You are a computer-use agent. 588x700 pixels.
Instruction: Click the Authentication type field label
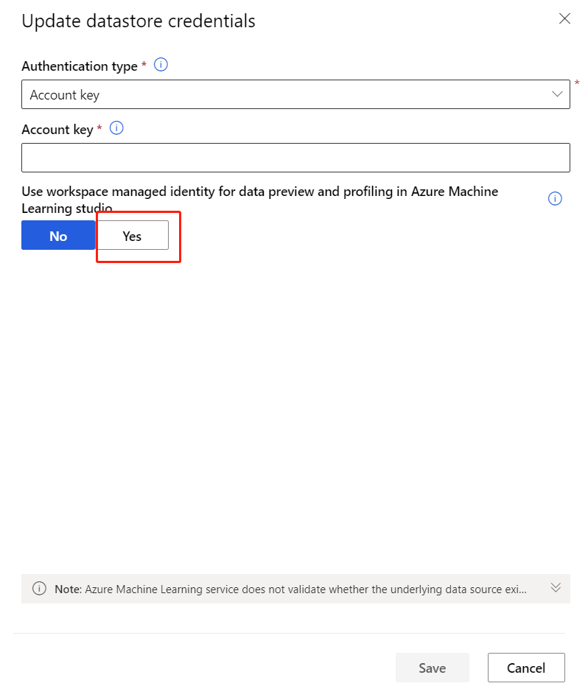[x=80, y=66]
